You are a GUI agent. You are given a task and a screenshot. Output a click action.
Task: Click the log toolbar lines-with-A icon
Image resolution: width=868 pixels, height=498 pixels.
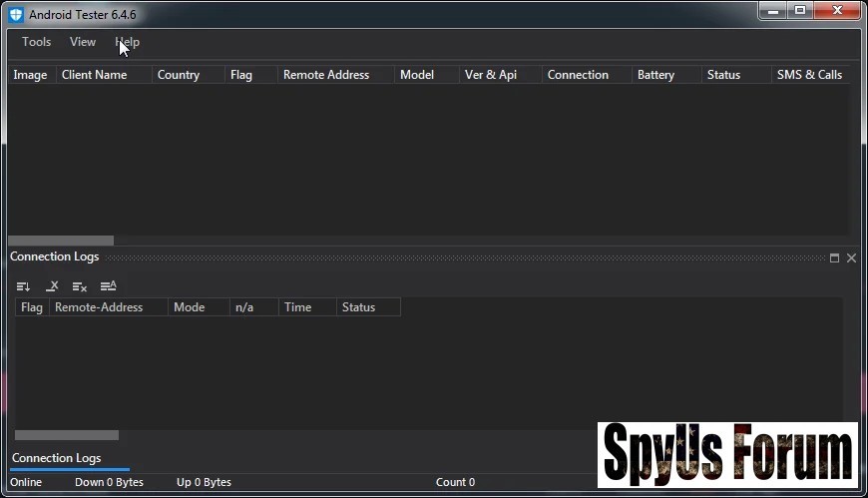click(109, 286)
